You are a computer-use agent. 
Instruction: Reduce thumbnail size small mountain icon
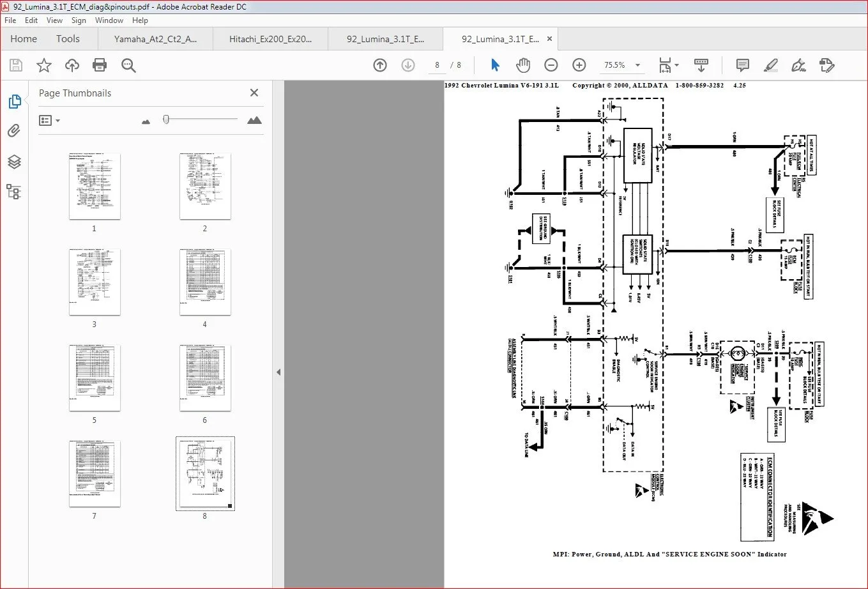(x=146, y=121)
